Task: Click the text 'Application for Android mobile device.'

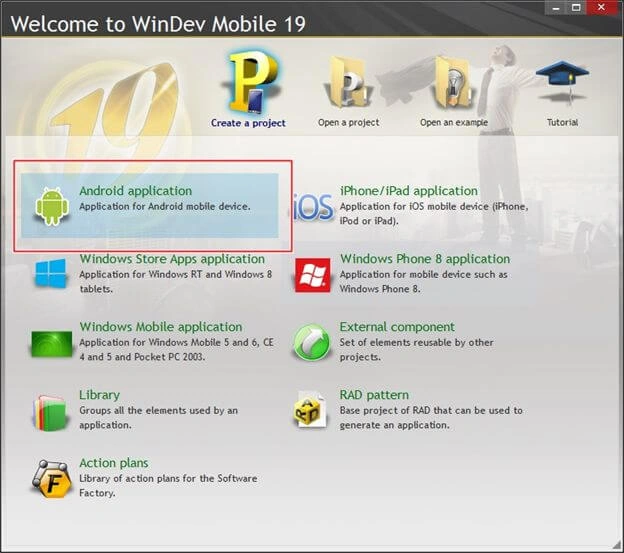Action: [165, 206]
